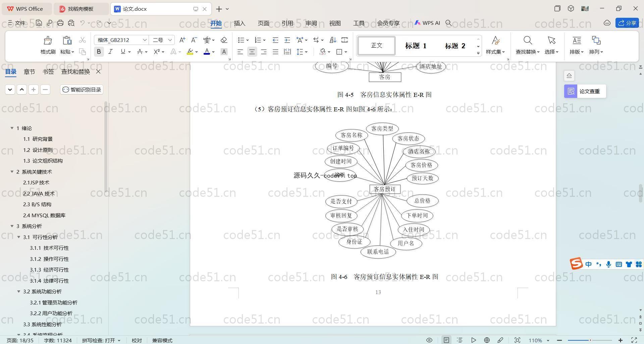Click the Paste clipboard icon
644x344 pixels.
point(67,41)
